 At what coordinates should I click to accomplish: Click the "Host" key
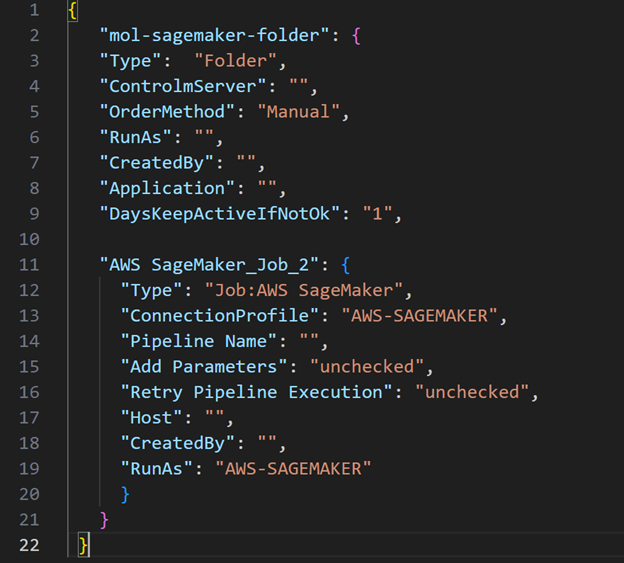coord(151,417)
